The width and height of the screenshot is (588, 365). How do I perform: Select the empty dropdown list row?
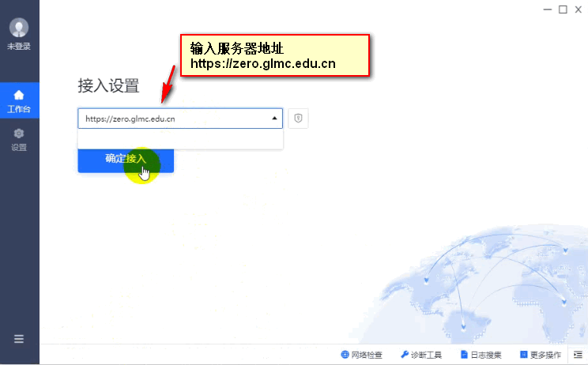(x=180, y=139)
